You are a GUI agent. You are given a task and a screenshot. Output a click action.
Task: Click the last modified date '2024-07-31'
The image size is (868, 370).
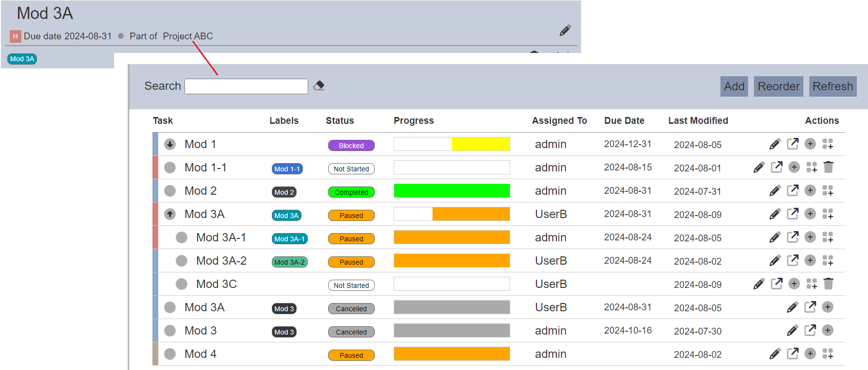(x=698, y=191)
